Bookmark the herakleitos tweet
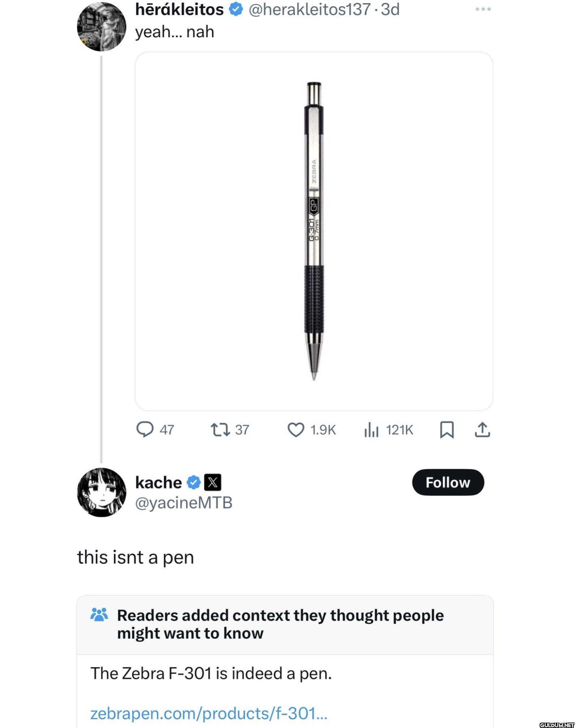Viewport: 576px width, 728px height. [x=447, y=430]
